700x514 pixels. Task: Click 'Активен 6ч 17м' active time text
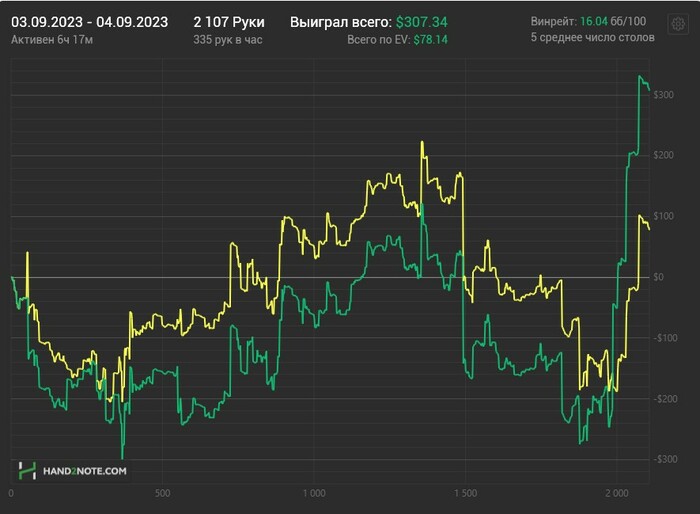pyautogui.click(x=52, y=40)
